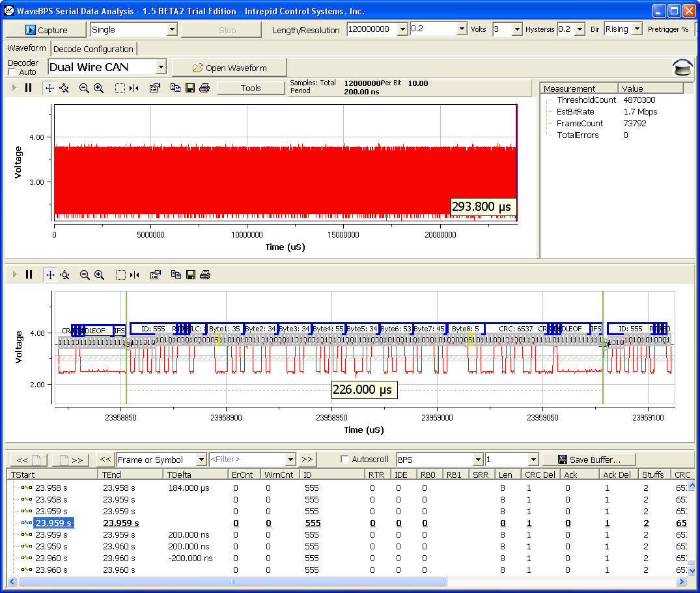Expand the Filter dropdown
Screen dimensions: 700x593
click(290, 459)
